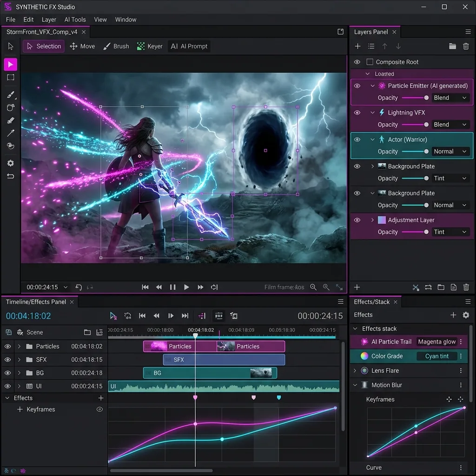
Task: Select the Move tool
Action: coord(82,46)
